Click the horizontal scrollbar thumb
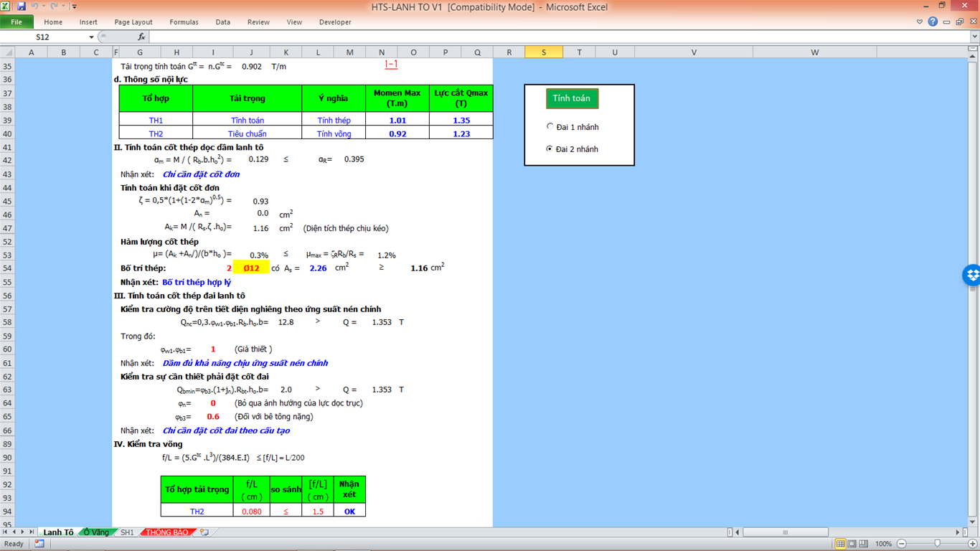This screenshot has height=551, width=980. [785, 532]
